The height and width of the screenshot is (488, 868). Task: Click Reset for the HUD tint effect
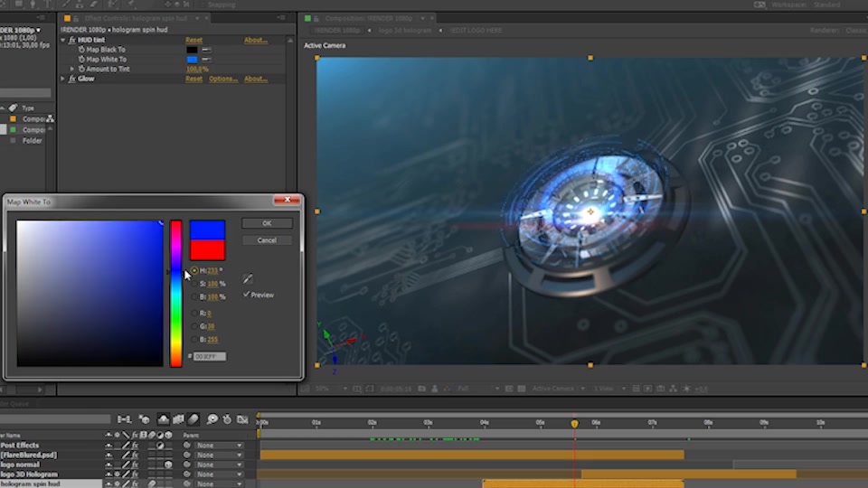tap(193, 41)
